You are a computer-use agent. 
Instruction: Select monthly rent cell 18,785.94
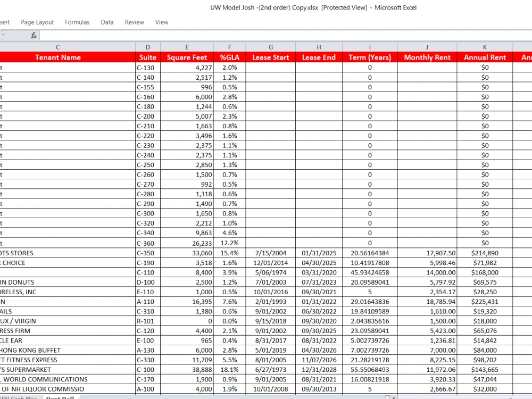pos(427,302)
